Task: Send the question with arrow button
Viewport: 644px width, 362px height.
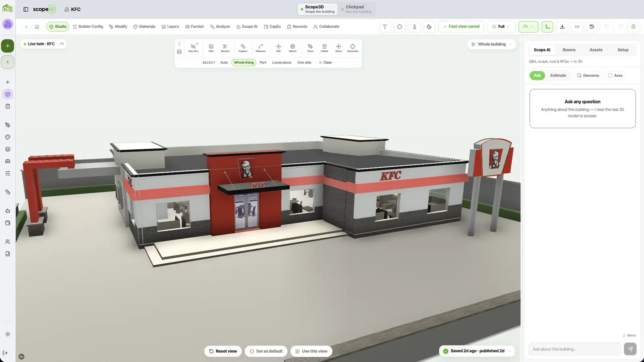Action: click(630, 349)
